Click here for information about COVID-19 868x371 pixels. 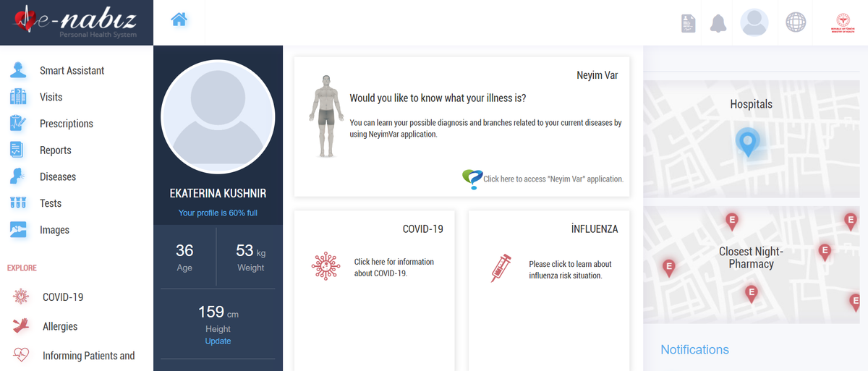pos(394,268)
